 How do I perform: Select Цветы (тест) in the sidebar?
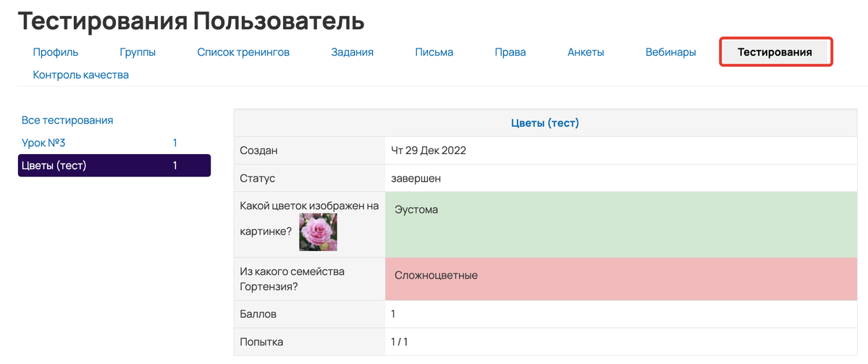coord(114,166)
